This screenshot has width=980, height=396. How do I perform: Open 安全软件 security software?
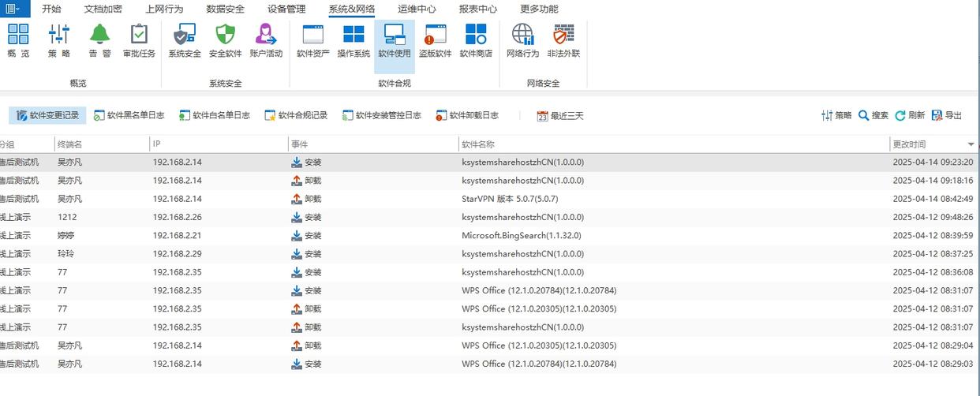(x=226, y=41)
